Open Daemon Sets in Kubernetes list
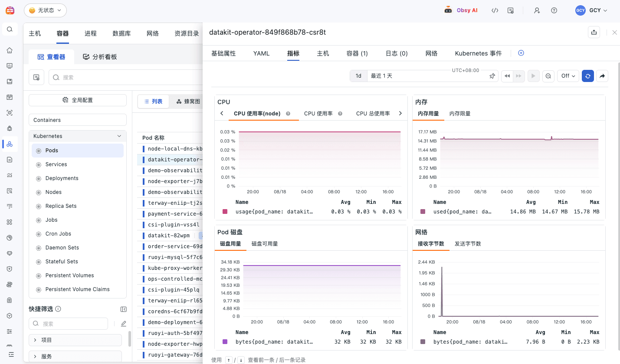620x364 pixels. point(78,248)
